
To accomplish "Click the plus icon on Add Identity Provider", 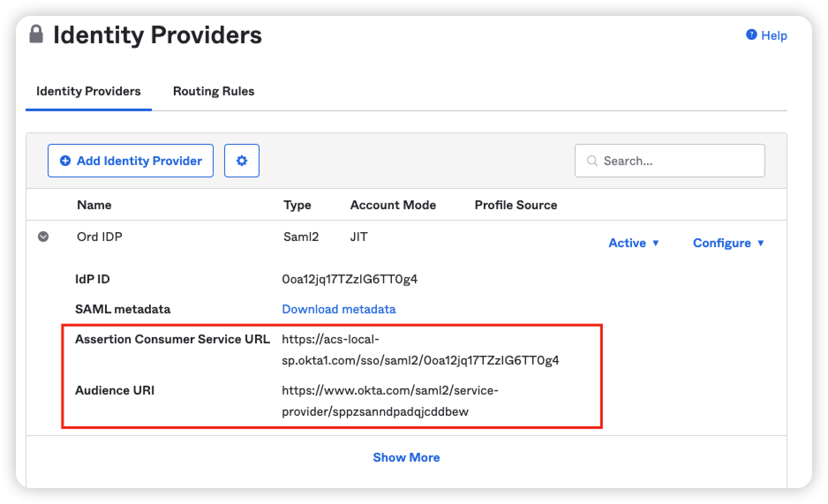I will (x=65, y=161).
